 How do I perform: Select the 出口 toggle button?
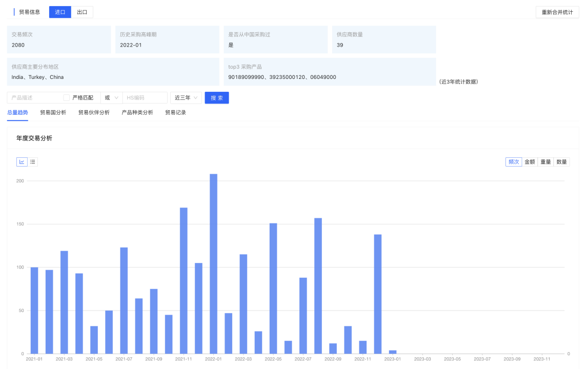tap(82, 12)
